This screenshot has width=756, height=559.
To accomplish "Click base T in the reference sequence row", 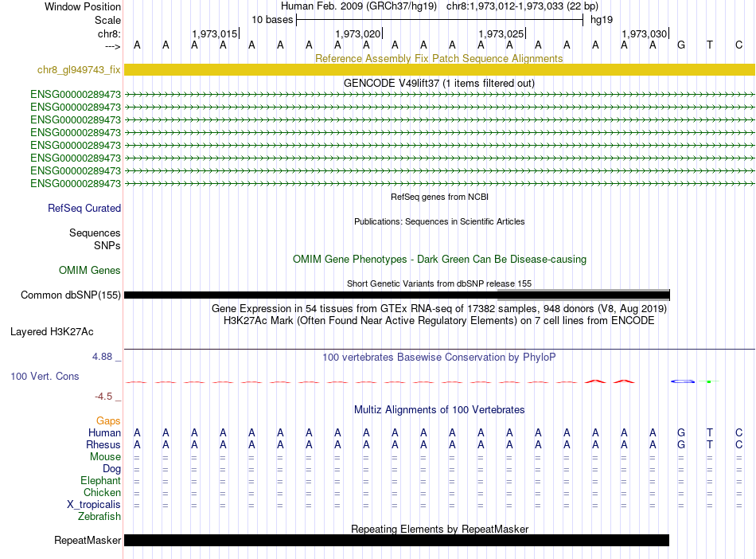I will pos(710,45).
